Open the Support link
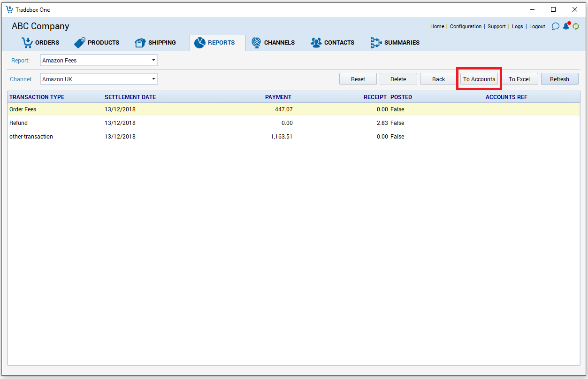Image resolution: width=588 pixels, height=379 pixels. tap(496, 26)
